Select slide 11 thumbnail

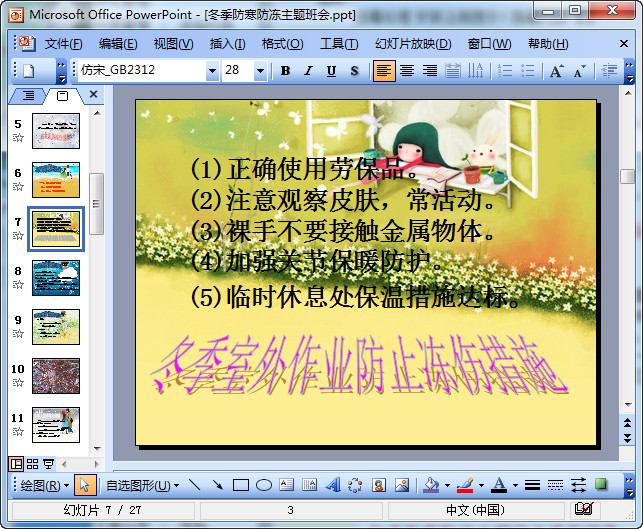pyautogui.click(x=56, y=425)
